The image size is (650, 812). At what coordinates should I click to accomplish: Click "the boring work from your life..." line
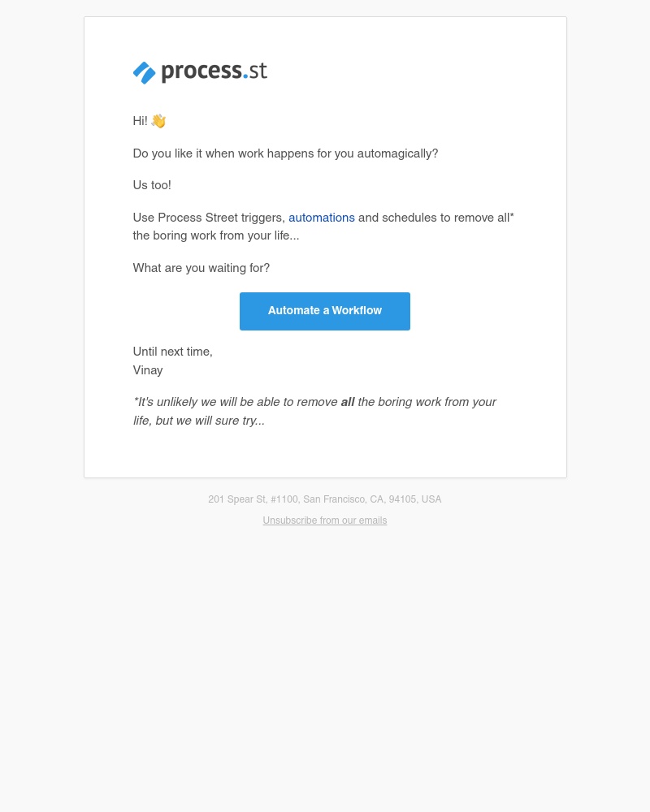[216, 235]
